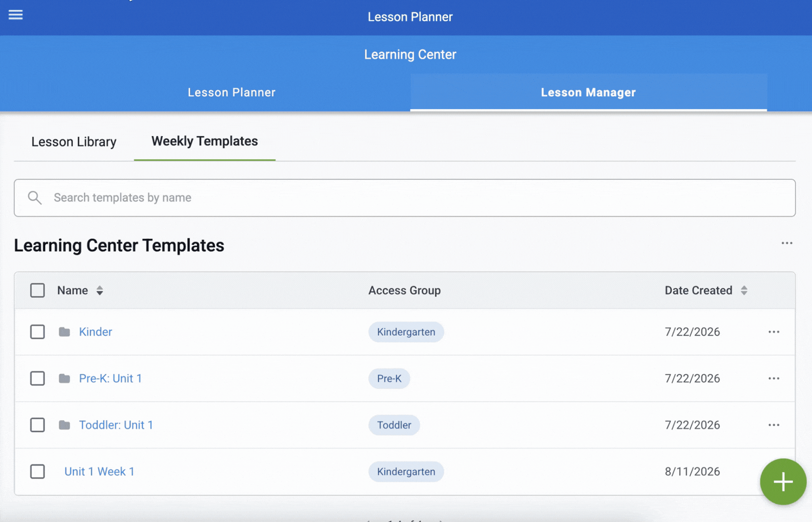Open Learning Center Templates options menu
The image size is (812, 522).
pos(787,243)
